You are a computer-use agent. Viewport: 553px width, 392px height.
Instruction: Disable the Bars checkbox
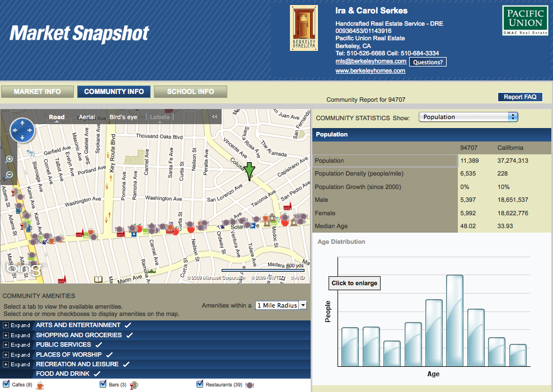(103, 384)
